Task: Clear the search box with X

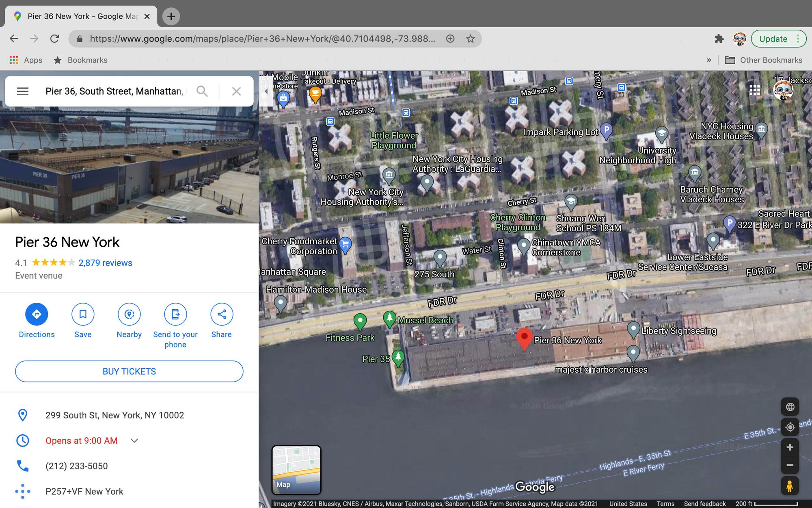Action: [x=236, y=91]
